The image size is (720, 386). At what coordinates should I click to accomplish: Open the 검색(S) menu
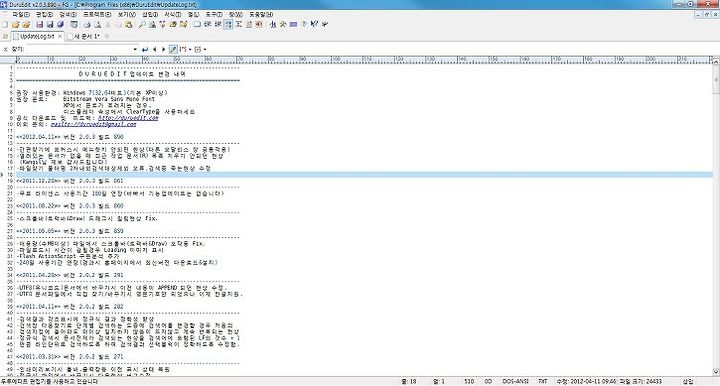68,14
